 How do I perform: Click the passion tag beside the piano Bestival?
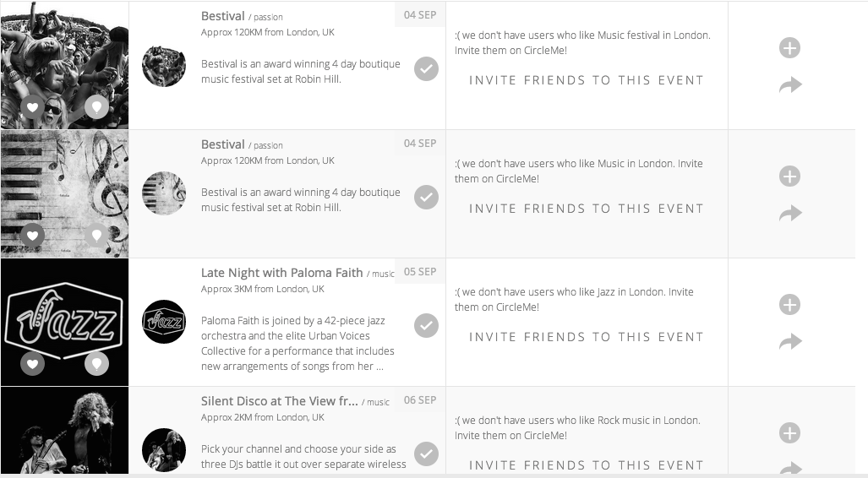[268, 145]
